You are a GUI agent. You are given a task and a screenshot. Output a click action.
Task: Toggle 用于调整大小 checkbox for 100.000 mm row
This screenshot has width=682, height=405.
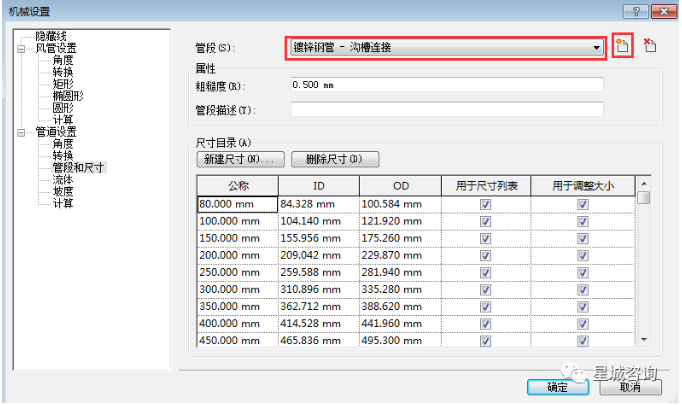583,221
